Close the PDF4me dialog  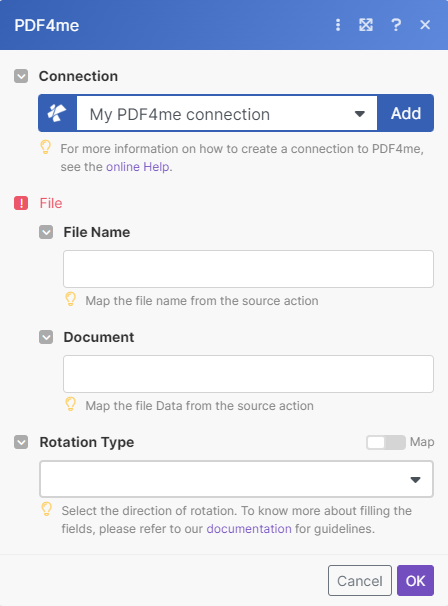click(x=425, y=25)
